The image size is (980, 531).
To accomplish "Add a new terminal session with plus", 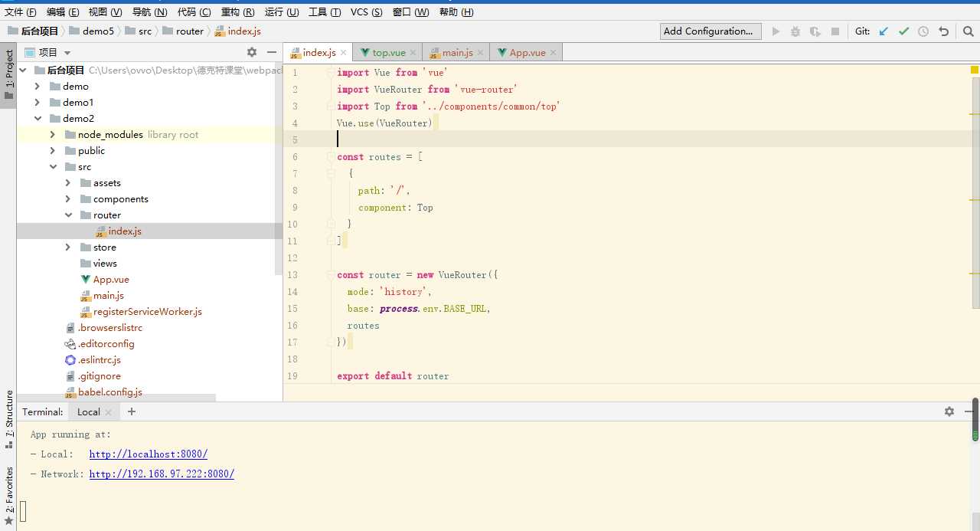I will click(x=132, y=411).
